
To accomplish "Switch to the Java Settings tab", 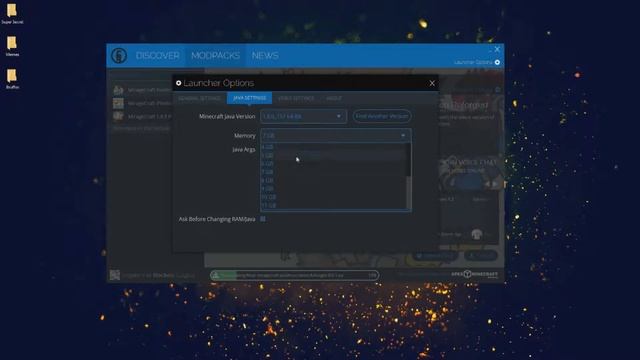I will click(249, 98).
